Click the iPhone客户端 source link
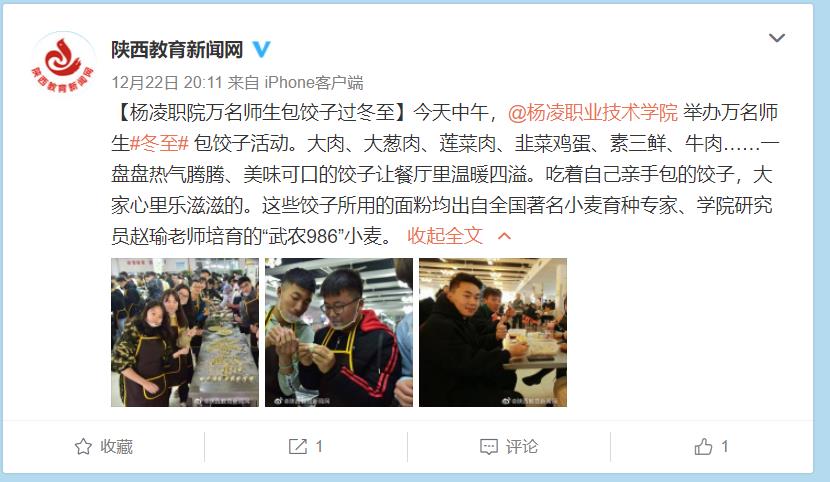Image resolution: width=830 pixels, height=482 pixels. point(314,83)
